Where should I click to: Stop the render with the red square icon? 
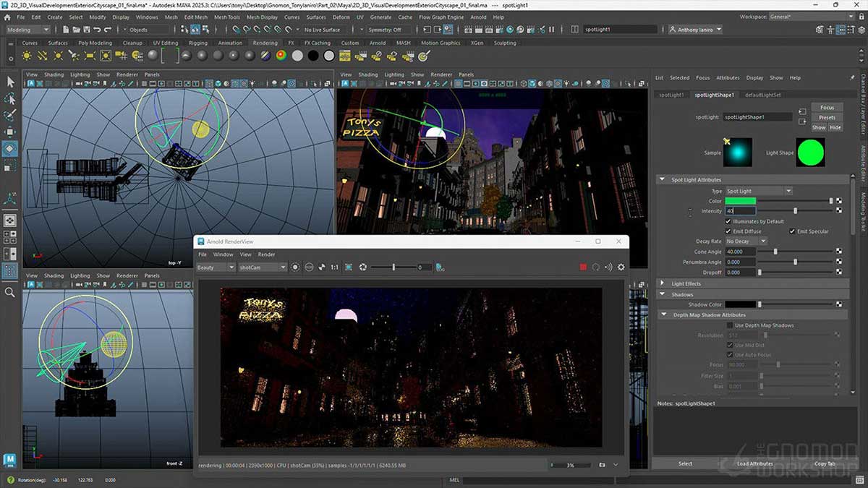click(582, 267)
